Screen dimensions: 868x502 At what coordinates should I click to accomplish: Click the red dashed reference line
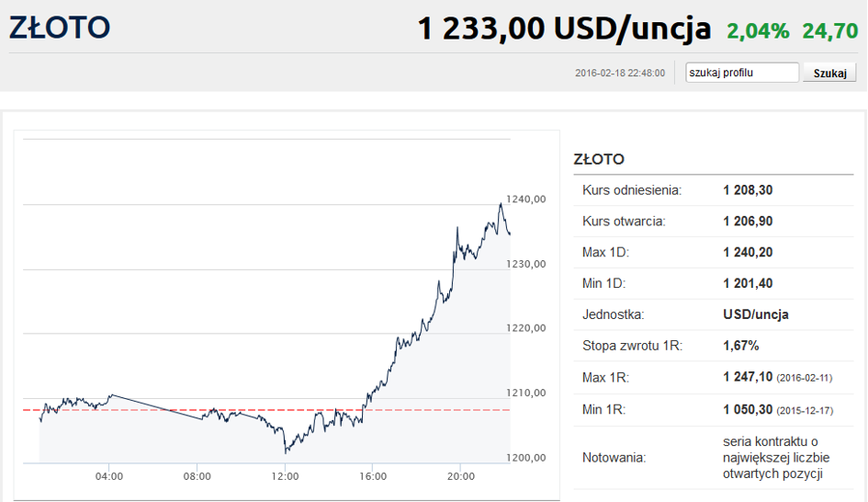[x=266, y=410]
